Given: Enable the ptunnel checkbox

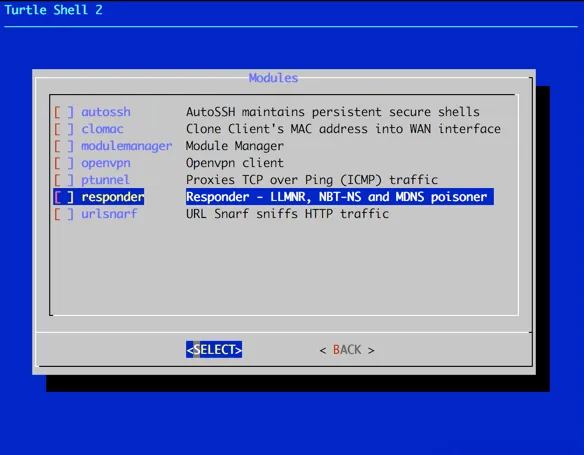Looking at the screenshot, I should [64, 180].
